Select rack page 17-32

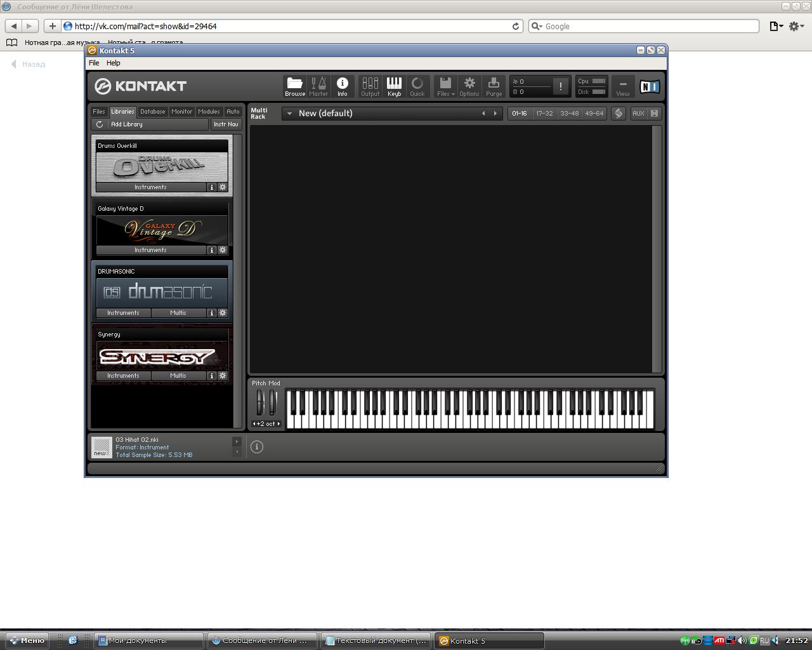544,114
